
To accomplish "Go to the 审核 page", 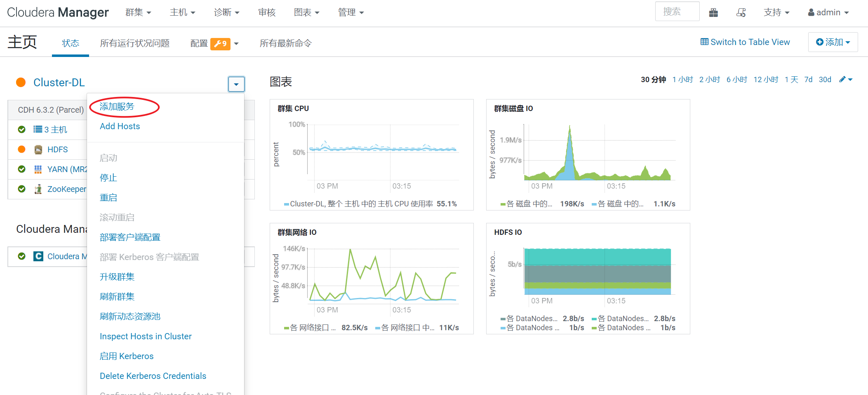I will coord(267,12).
